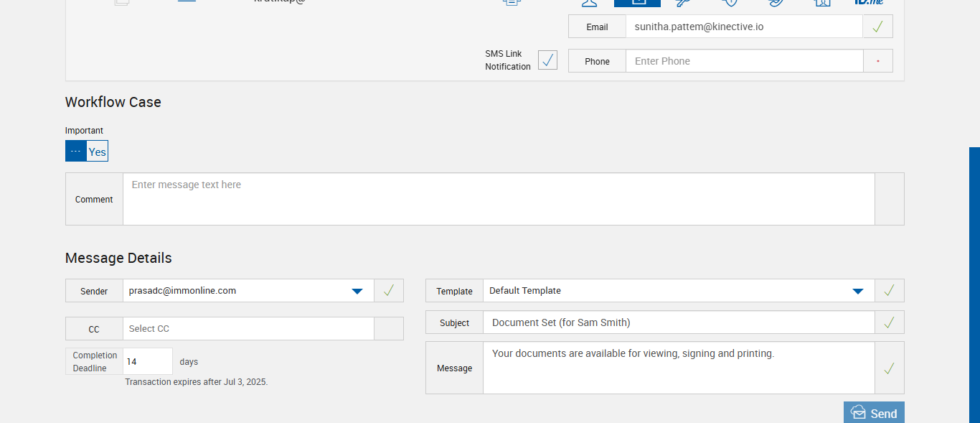
Task: Select the ID.me authentication option
Action: [x=868, y=2]
